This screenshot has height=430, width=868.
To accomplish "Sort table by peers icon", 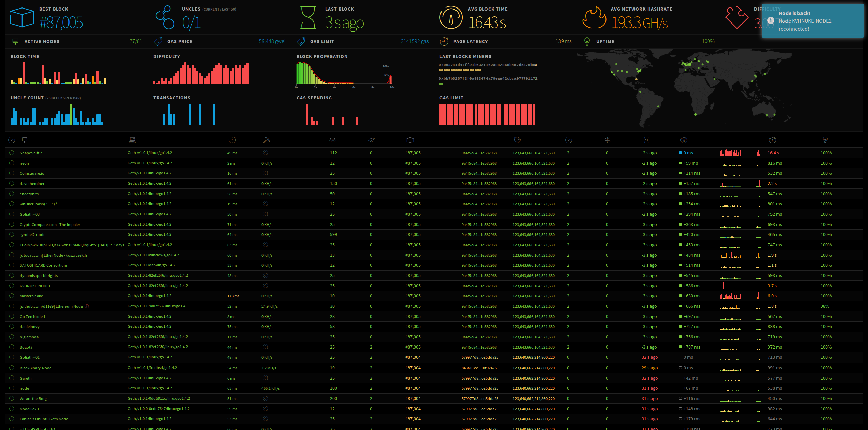I will click(x=333, y=140).
